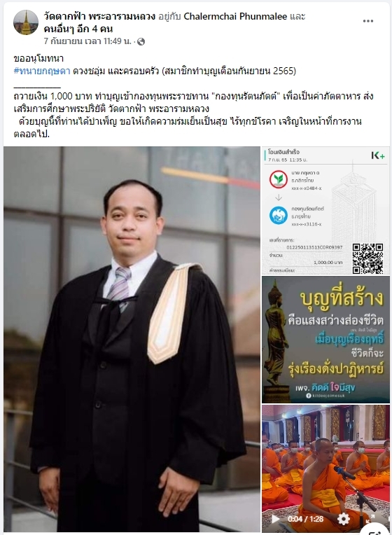This screenshot has width=392, height=535.
Task: Open the วัดตากฟ้า พระอารามหลวง page link
Action: coord(99,16)
